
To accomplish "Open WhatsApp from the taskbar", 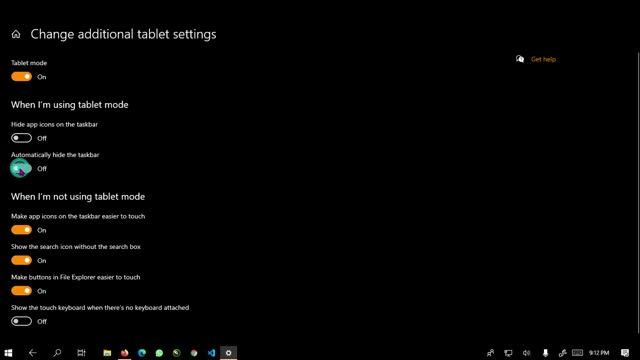I will coord(159,353).
